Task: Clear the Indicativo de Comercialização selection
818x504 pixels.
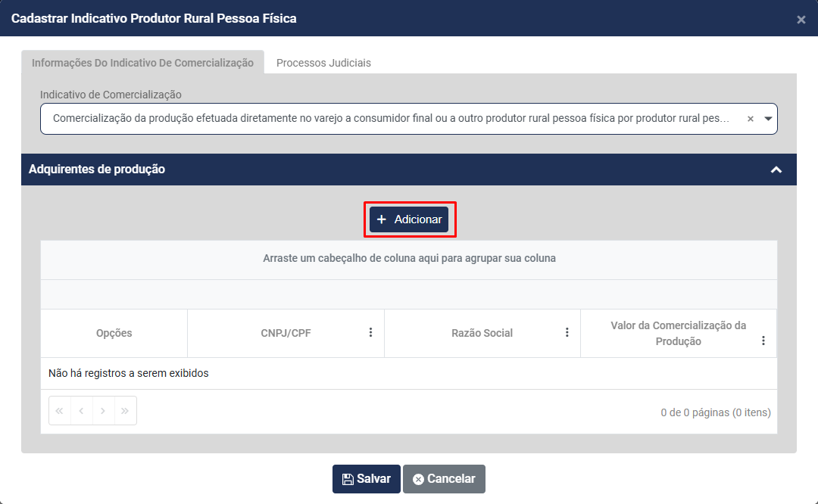Action: click(751, 119)
